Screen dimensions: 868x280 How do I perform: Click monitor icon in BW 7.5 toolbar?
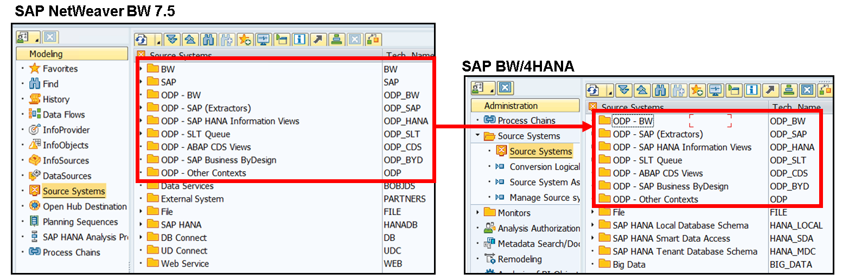pos(263,40)
